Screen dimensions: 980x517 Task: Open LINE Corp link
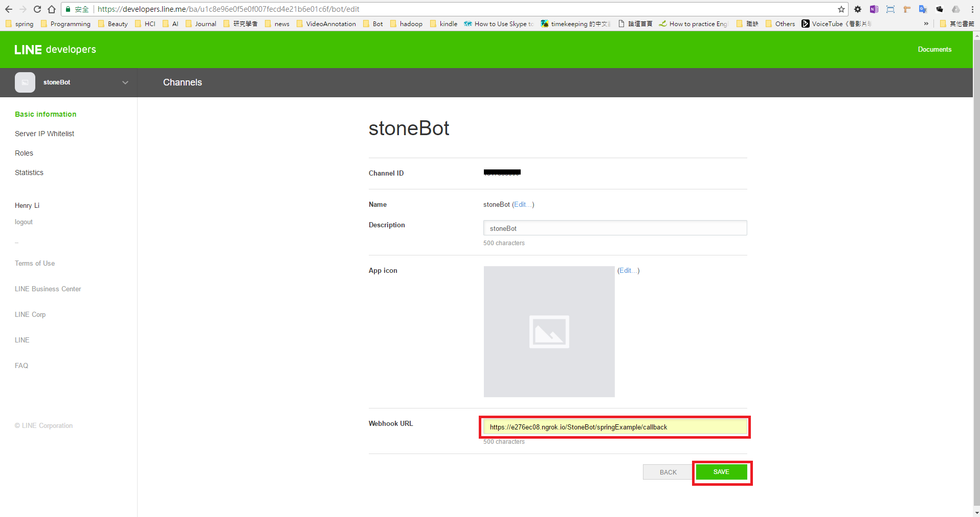tap(30, 314)
